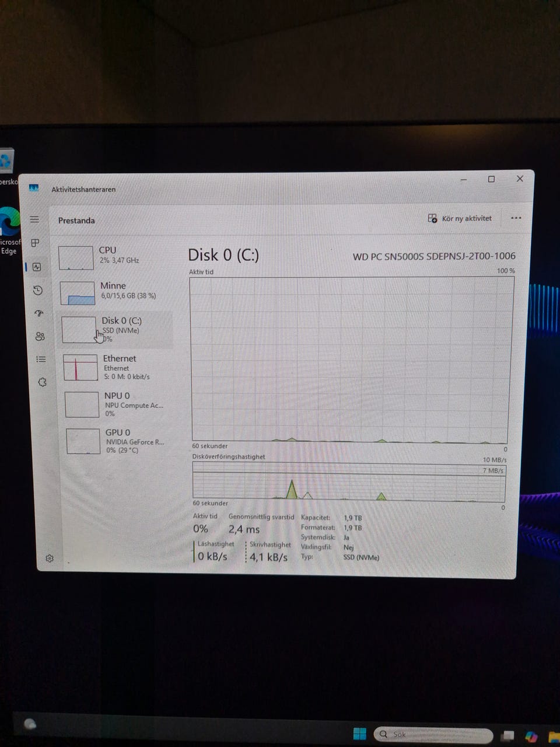Maximize the Aktivitetshanteraren window

[491, 179]
